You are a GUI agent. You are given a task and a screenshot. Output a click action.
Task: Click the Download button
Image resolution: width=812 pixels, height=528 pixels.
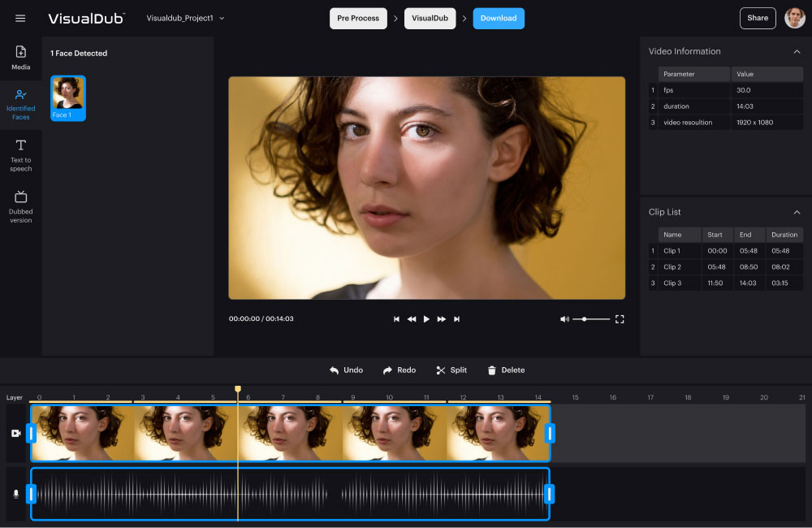click(x=499, y=18)
